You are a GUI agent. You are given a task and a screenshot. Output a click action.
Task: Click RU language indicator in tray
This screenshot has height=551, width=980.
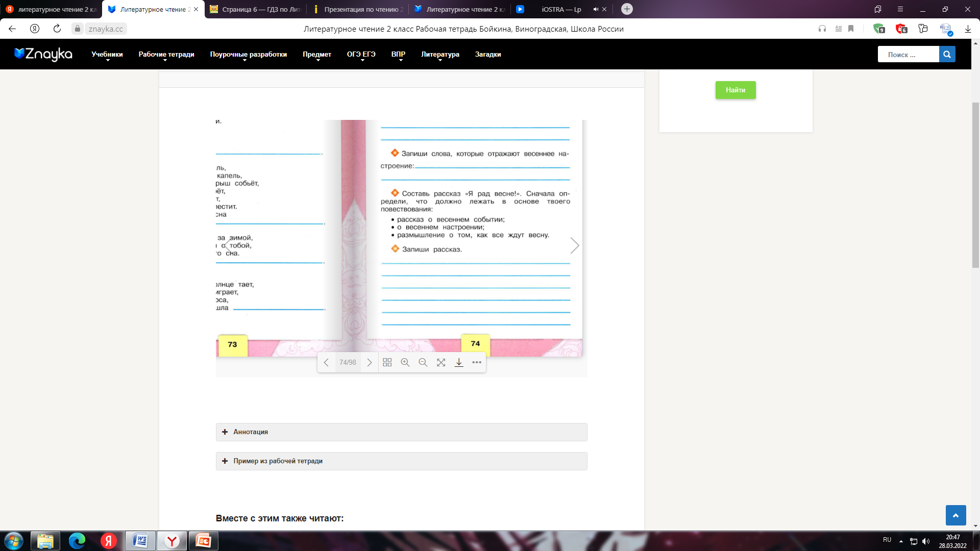point(887,540)
